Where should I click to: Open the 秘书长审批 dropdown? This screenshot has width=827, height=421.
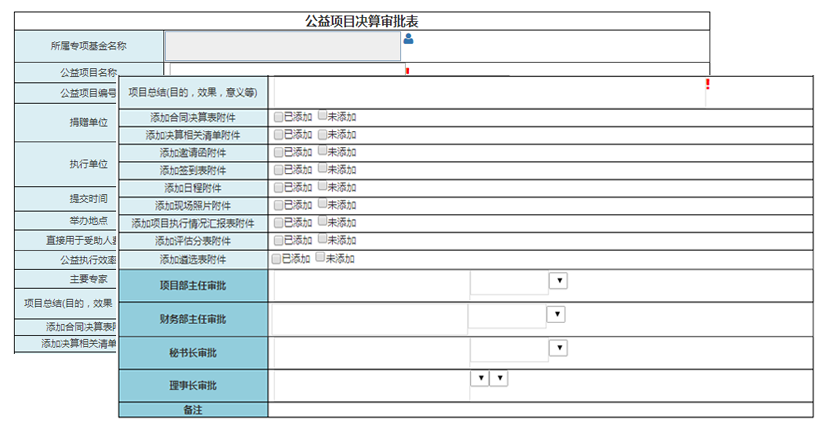(x=558, y=348)
